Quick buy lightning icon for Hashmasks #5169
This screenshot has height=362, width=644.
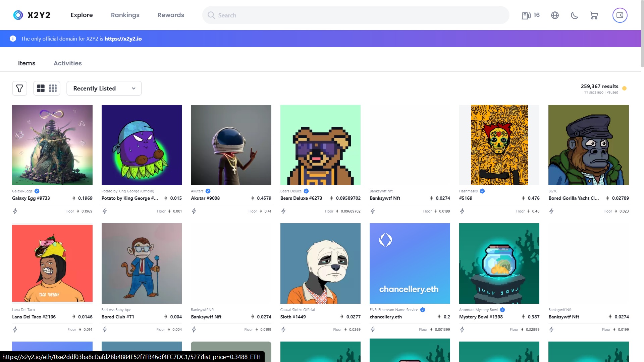tap(462, 211)
